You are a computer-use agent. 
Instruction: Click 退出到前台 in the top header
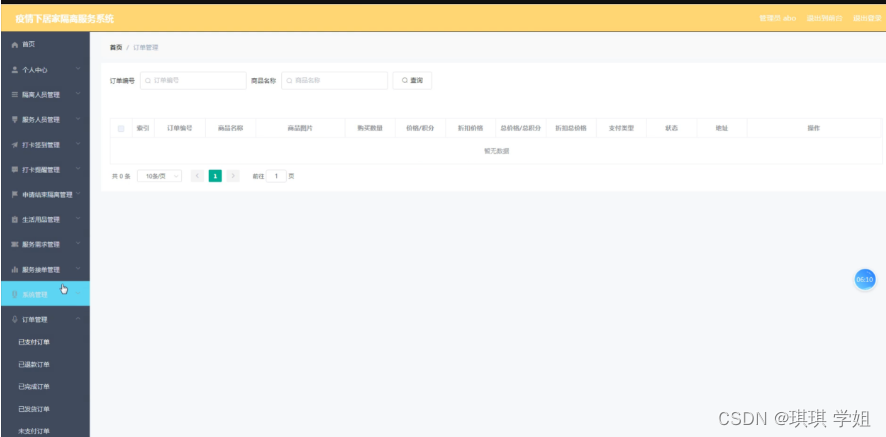(824, 18)
